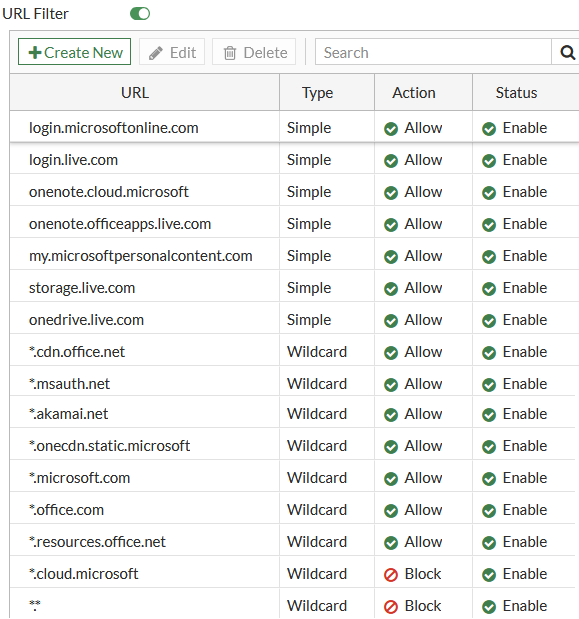The width and height of the screenshot is (579, 619).
Task: Click the search magnifier icon
Action: click(x=567, y=52)
